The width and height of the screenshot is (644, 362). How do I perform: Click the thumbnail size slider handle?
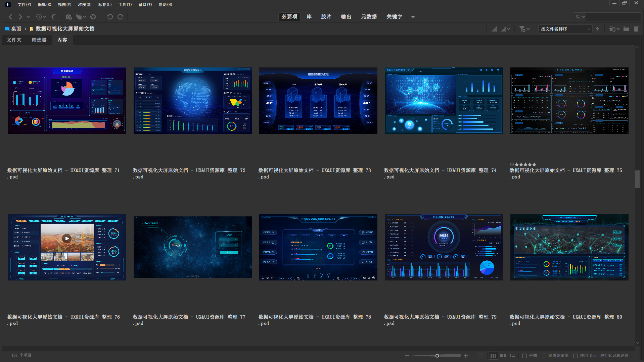tap(437, 356)
